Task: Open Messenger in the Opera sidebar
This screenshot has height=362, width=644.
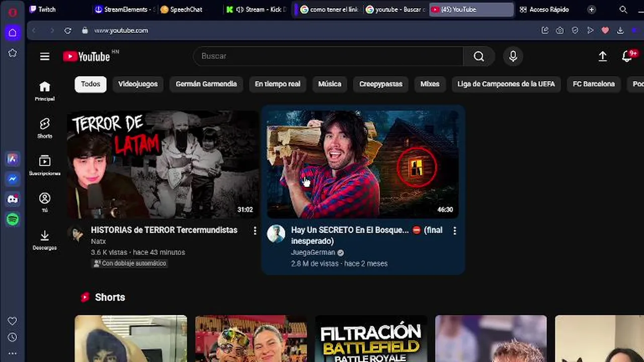Action: coord(13,179)
